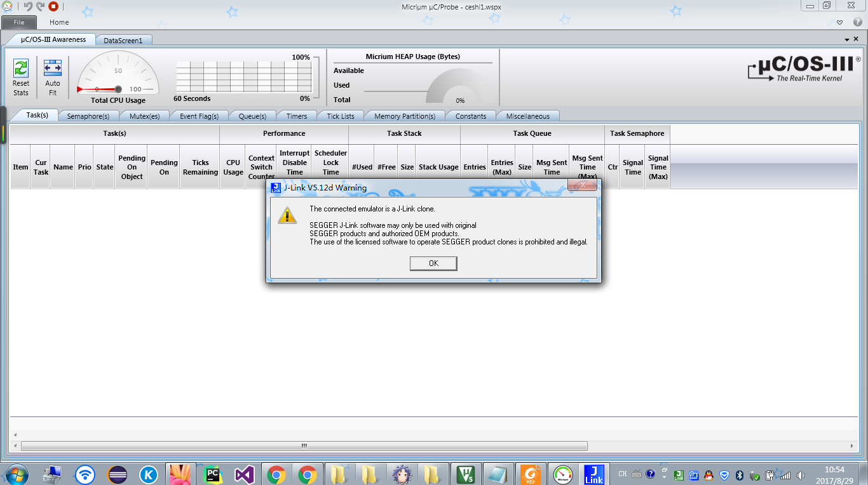
Task: Click the anime character taskbar icon
Action: pyautogui.click(x=403, y=474)
